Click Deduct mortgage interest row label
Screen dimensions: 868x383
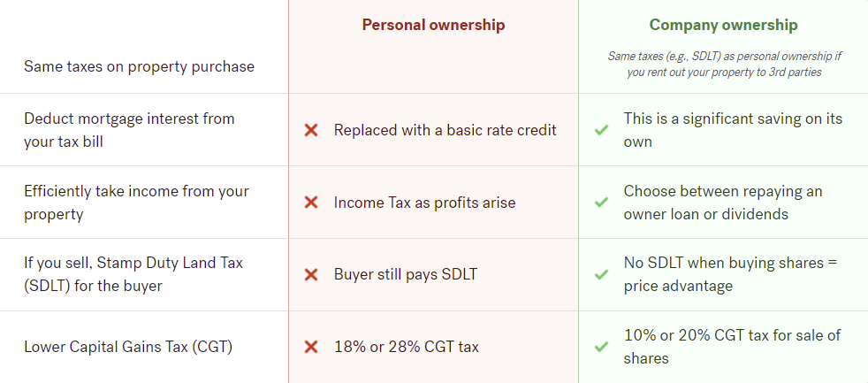[x=129, y=130]
